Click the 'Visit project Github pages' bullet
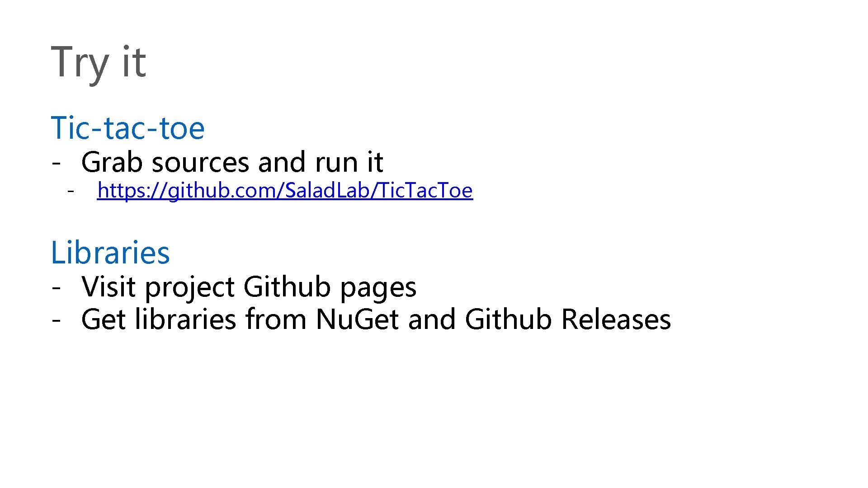 [249, 287]
